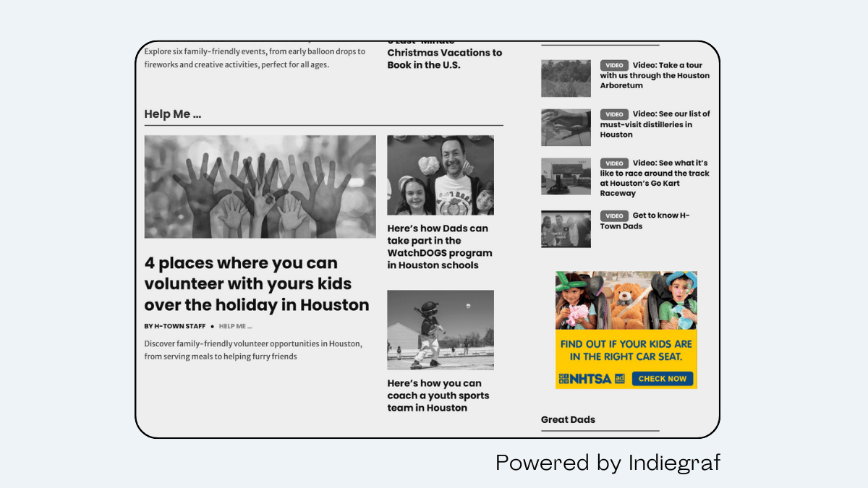
Task: Click the VIDEO badge next to Get to know H-Town Dads
Action: (614, 215)
